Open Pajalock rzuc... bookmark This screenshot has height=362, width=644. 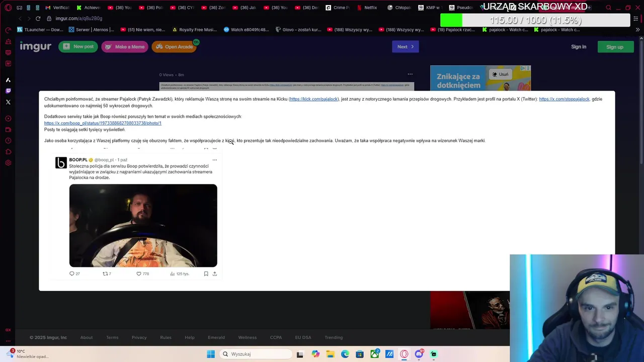(452, 30)
